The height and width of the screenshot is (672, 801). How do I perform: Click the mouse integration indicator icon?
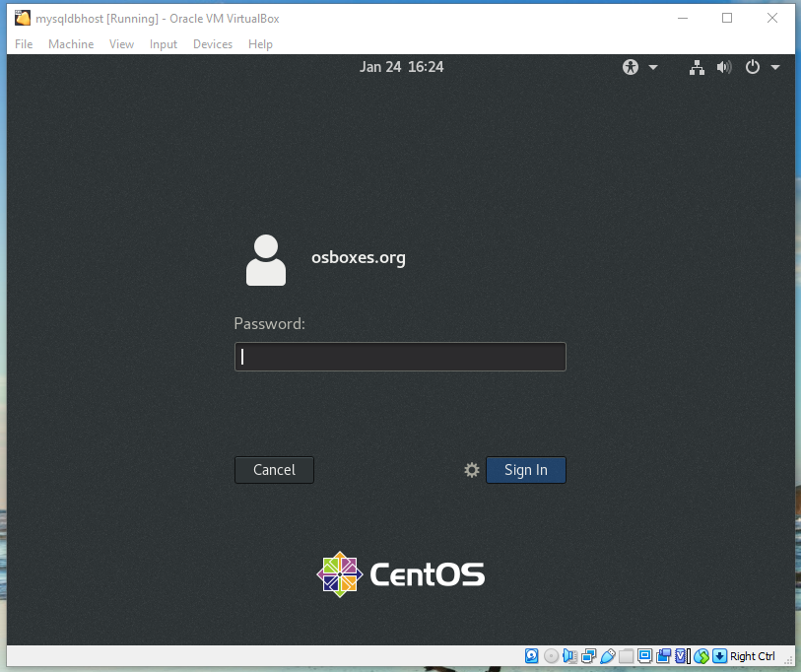pyautogui.click(x=701, y=655)
